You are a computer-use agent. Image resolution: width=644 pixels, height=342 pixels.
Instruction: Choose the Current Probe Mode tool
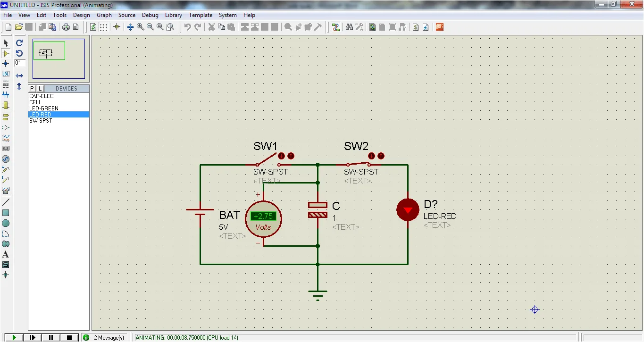click(6, 180)
